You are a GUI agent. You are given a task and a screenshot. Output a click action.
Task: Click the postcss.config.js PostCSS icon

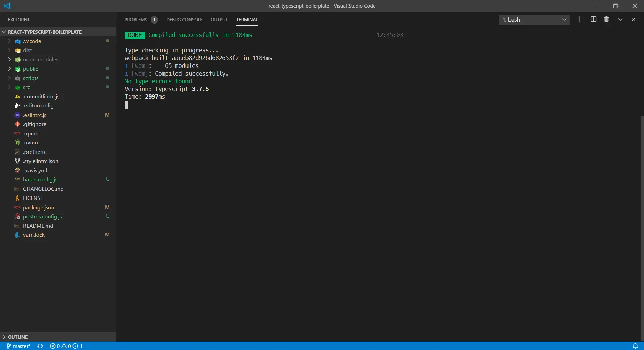pyautogui.click(x=17, y=216)
